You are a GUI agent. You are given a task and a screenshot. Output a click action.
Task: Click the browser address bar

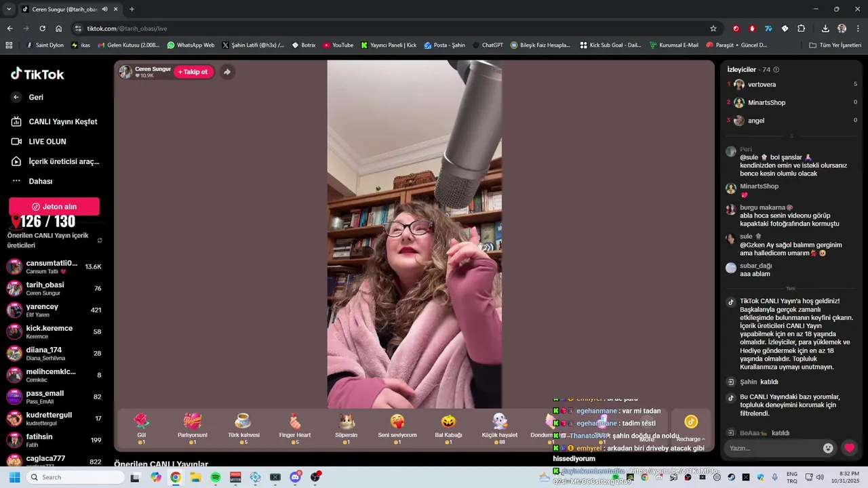[393, 28]
